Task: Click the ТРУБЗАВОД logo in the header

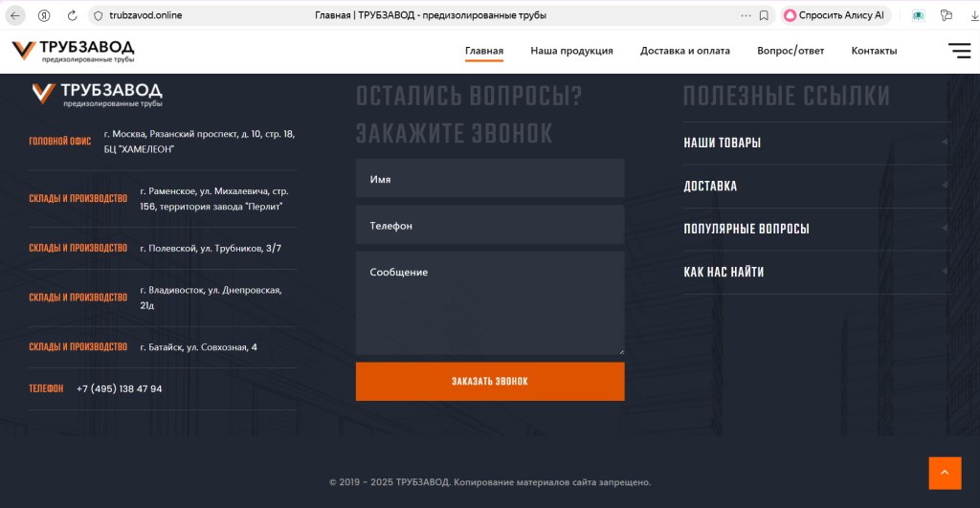Action: click(x=74, y=52)
